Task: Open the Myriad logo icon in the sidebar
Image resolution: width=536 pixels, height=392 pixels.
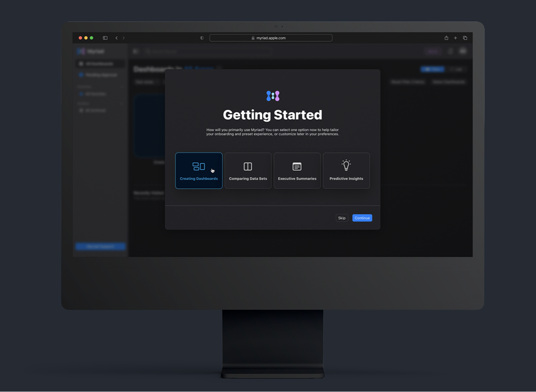Action: click(x=80, y=51)
